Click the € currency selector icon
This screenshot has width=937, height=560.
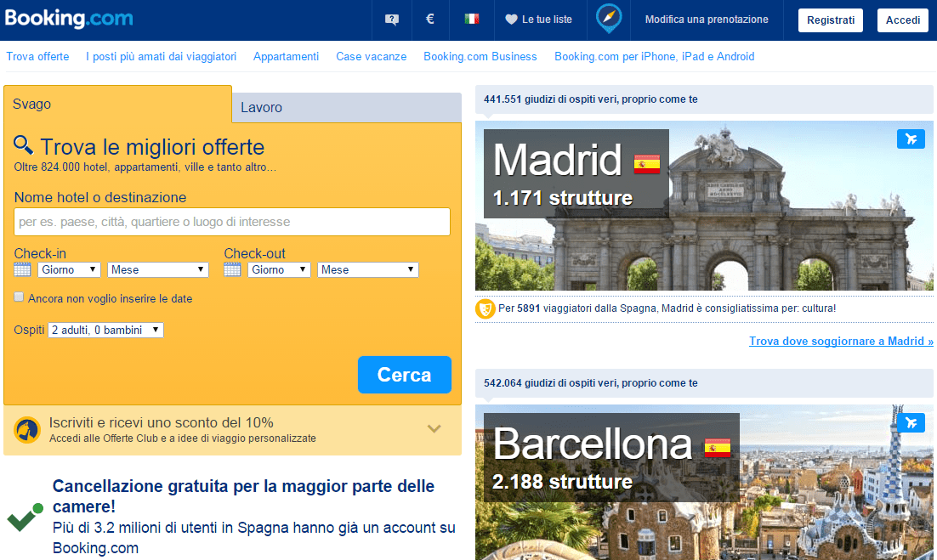[430, 20]
